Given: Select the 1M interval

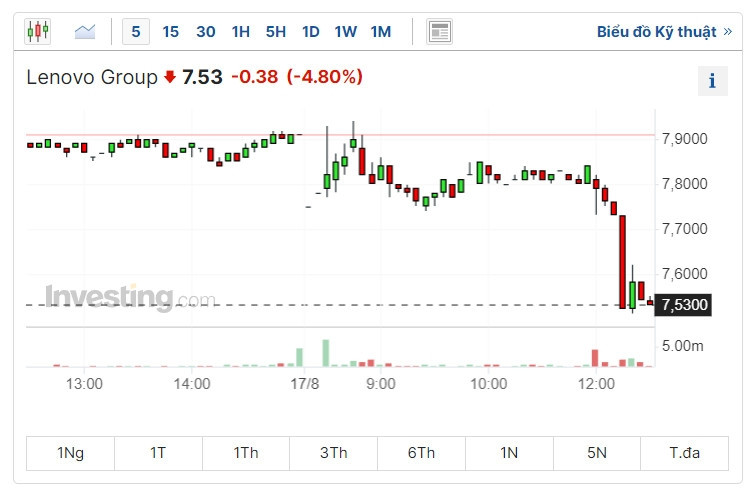Looking at the screenshot, I should (381, 32).
